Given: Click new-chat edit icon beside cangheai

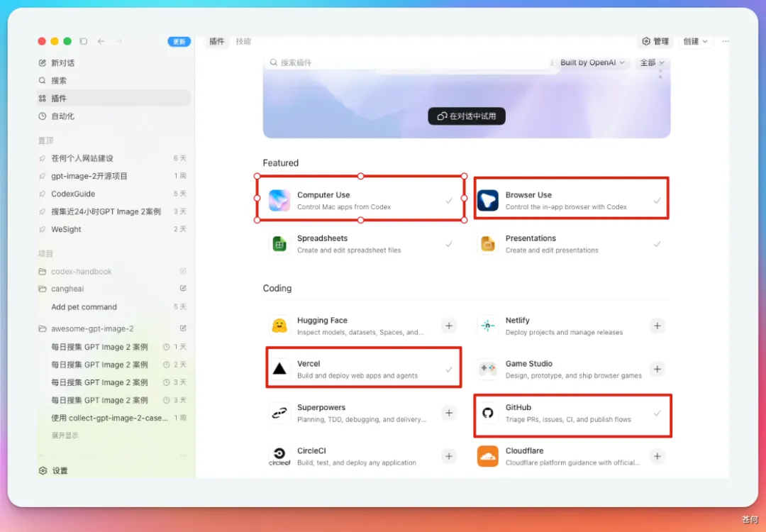Looking at the screenshot, I should (x=183, y=288).
